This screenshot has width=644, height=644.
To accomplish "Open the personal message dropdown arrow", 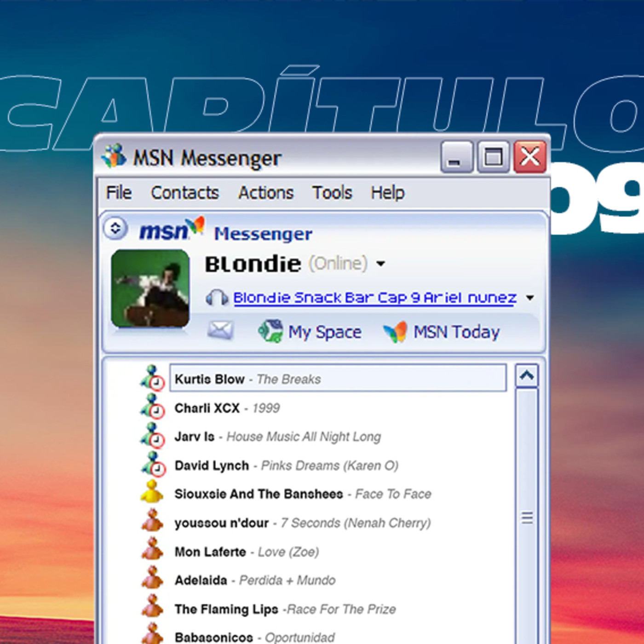I will (x=530, y=298).
